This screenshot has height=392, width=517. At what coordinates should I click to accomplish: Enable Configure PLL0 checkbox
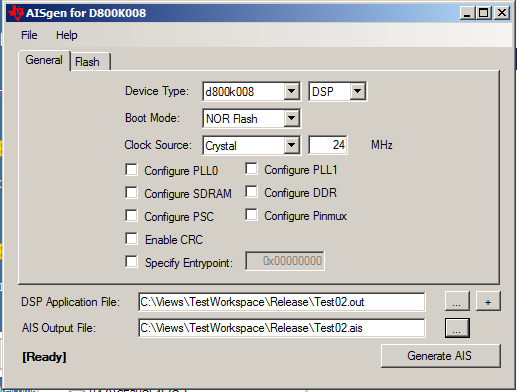(131, 170)
